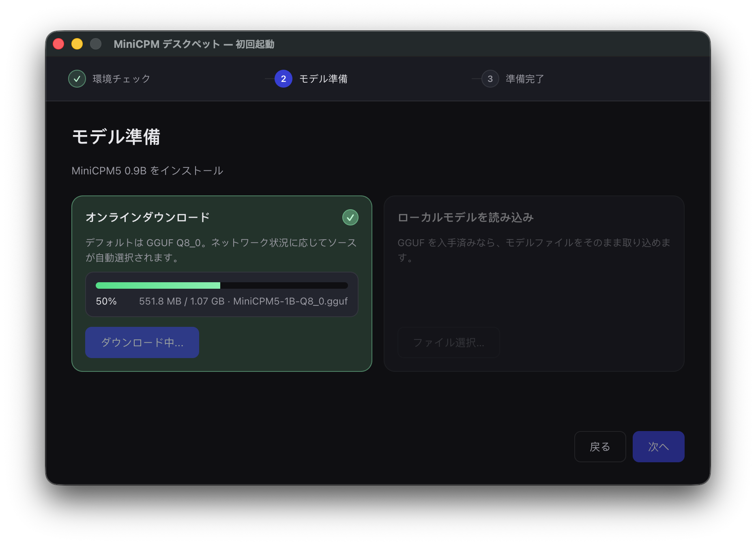Go back with the 戻る button

[600, 446]
